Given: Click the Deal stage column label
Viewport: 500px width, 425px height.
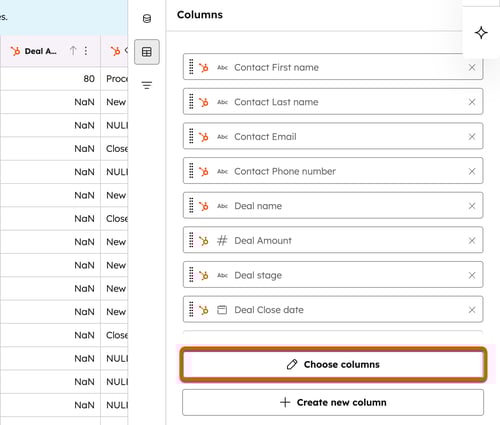Looking at the screenshot, I should pyautogui.click(x=258, y=275).
